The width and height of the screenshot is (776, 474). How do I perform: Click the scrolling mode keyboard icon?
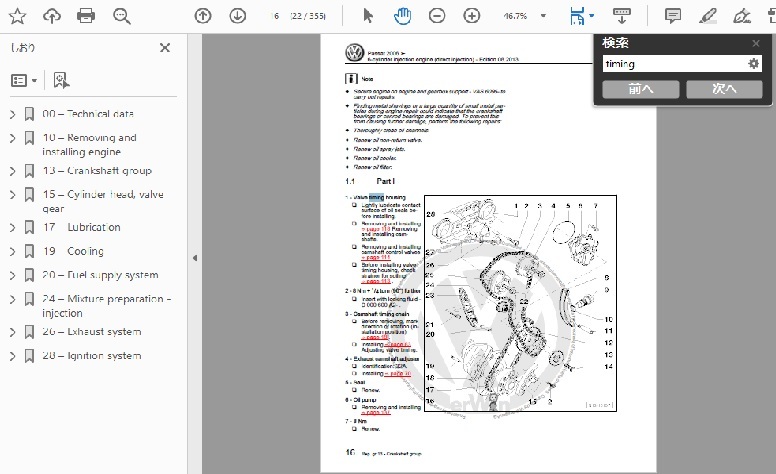(x=622, y=16)
